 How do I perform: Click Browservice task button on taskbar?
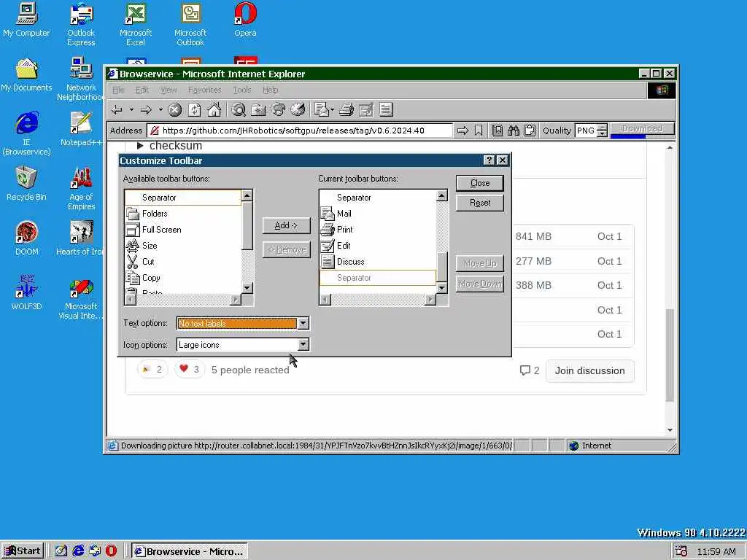[x=190, y=551]
